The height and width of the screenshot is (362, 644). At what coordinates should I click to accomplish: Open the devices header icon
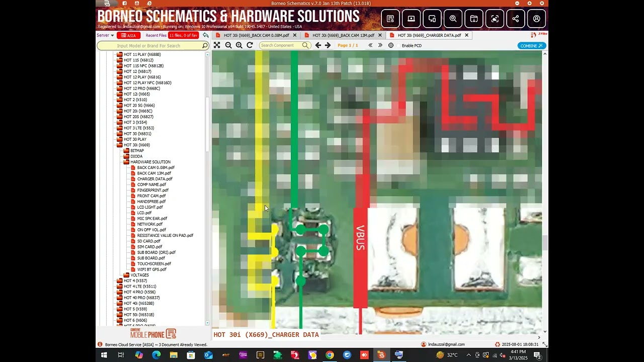(432, 19)
